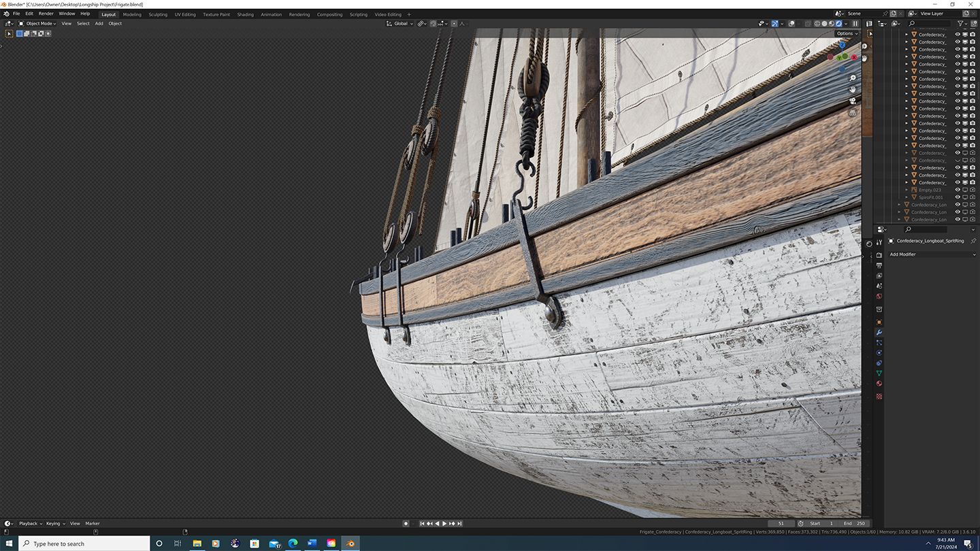Open the File menu
The height and width of the screenshot is (551, 980).
[x=16, y=14]
